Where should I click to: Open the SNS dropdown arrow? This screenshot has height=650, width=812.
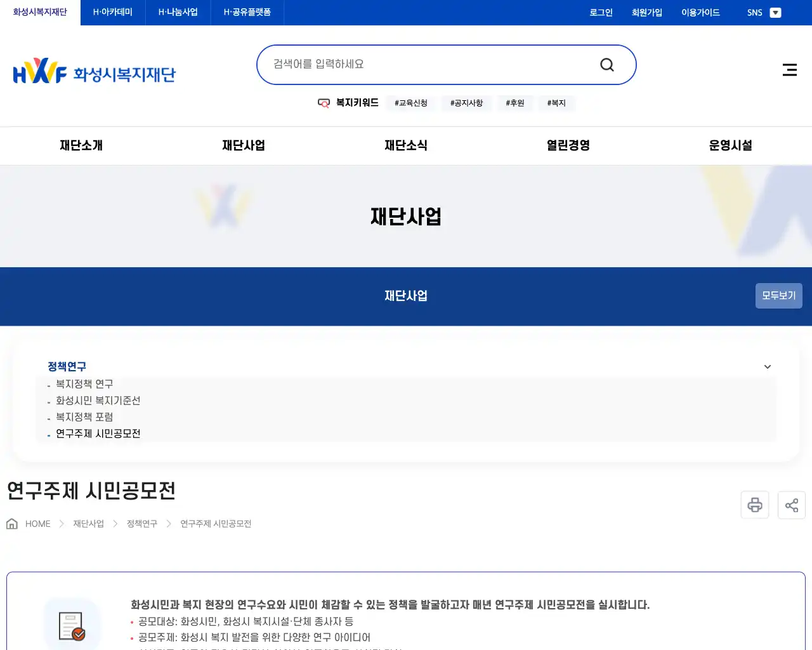[775, 12]
